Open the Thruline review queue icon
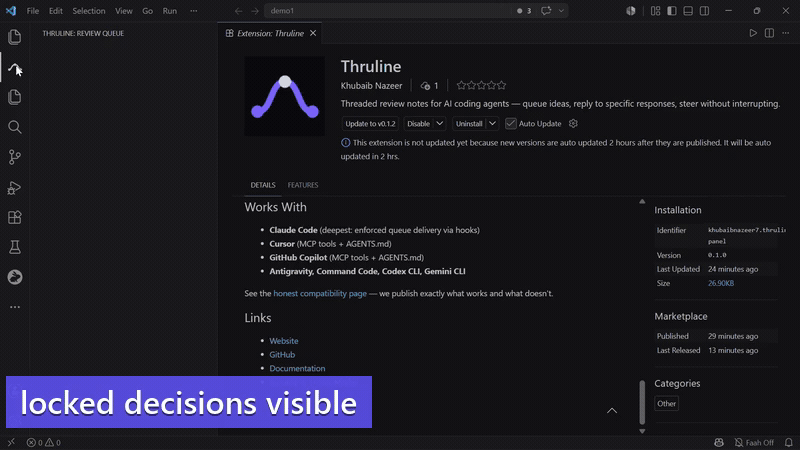 (x=14, y=68)
